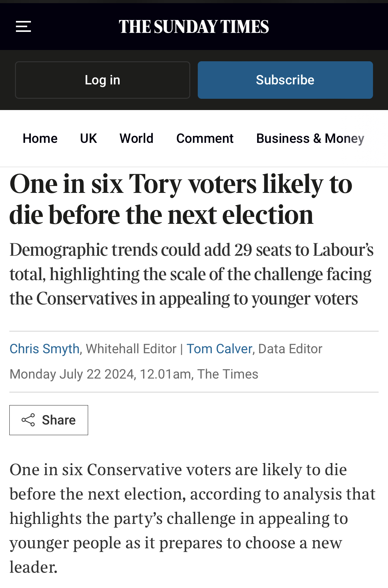This screenshot has height=588, width=388.
Task: Open author Chris Smyth's profile link
Action: click(x=45, y=349)
